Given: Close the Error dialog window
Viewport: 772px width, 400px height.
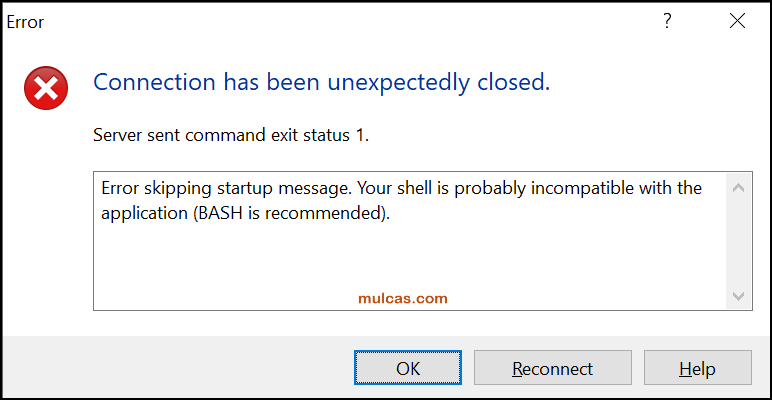Looking at the screenshot, I should [737, 21].
